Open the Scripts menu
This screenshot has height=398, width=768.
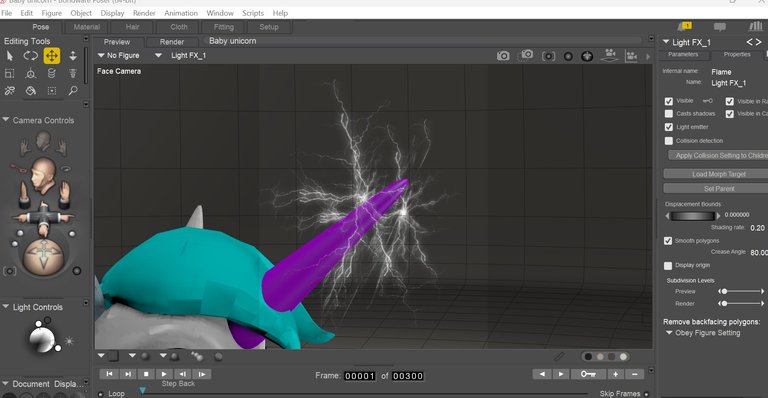coord(253,13)
